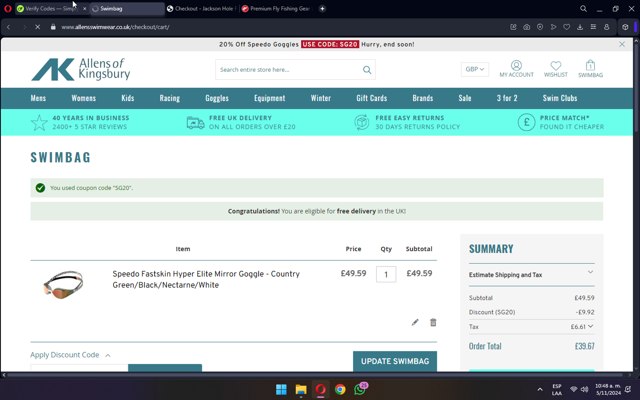The image size is (640, 400).
Task: Open the Kids menu
Action: coord(127,98)
